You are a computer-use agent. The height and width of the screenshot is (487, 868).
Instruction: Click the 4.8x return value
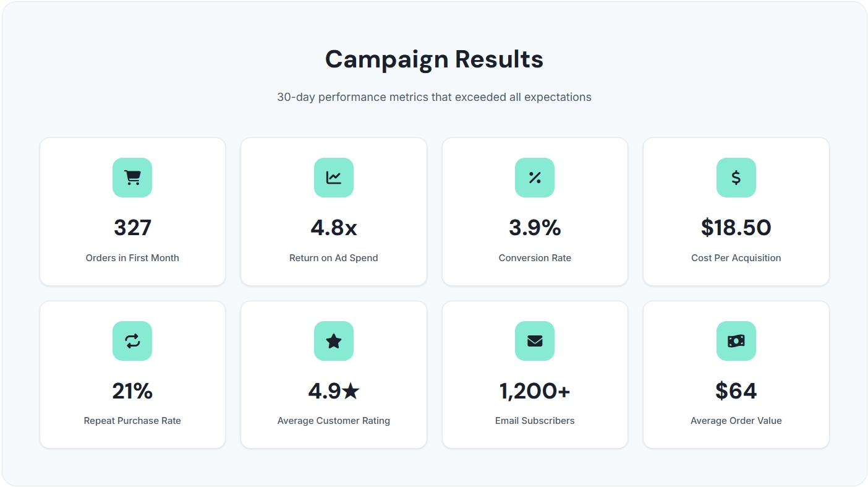pos(334,228)
